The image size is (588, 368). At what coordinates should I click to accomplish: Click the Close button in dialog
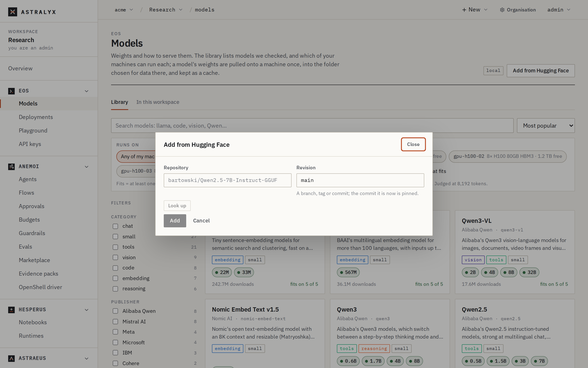click(x=413, y=144)
